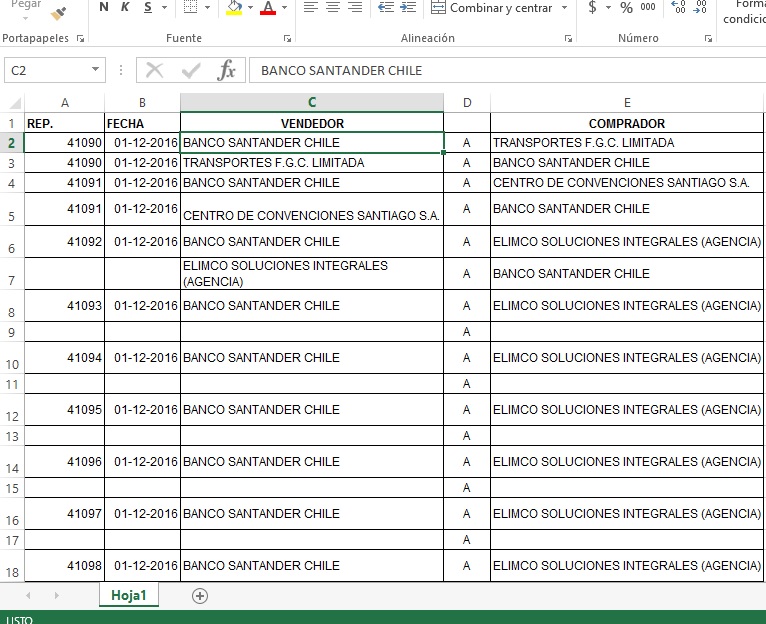This screenshot has width=766, height=624.
Task: Click ELIMCO SOLUCIONES INTEGRALES in column C
Action: click(312, 274)
